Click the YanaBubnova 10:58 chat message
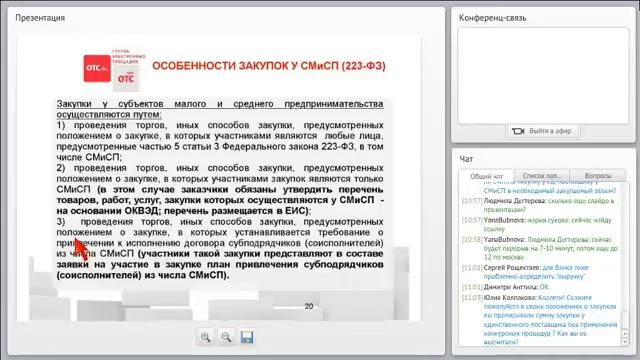 (x=540, y=248)
